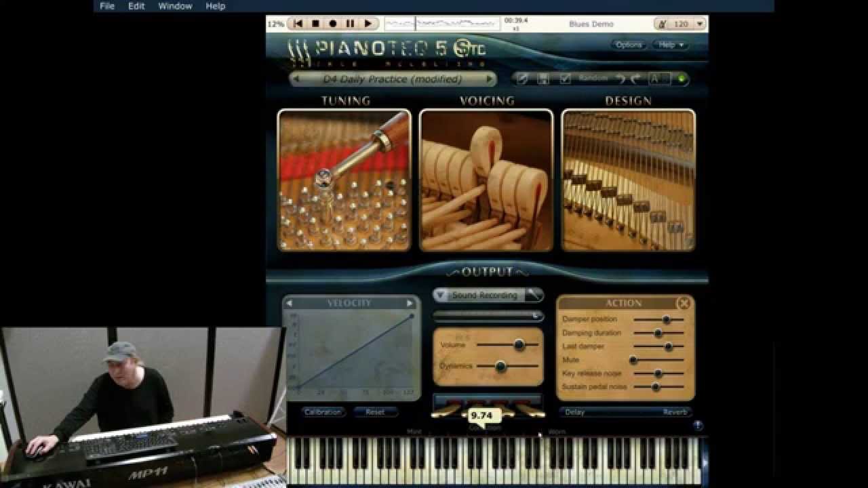Click the Dynamics slider knob
The image size is (868, 488).
(500, 367)
